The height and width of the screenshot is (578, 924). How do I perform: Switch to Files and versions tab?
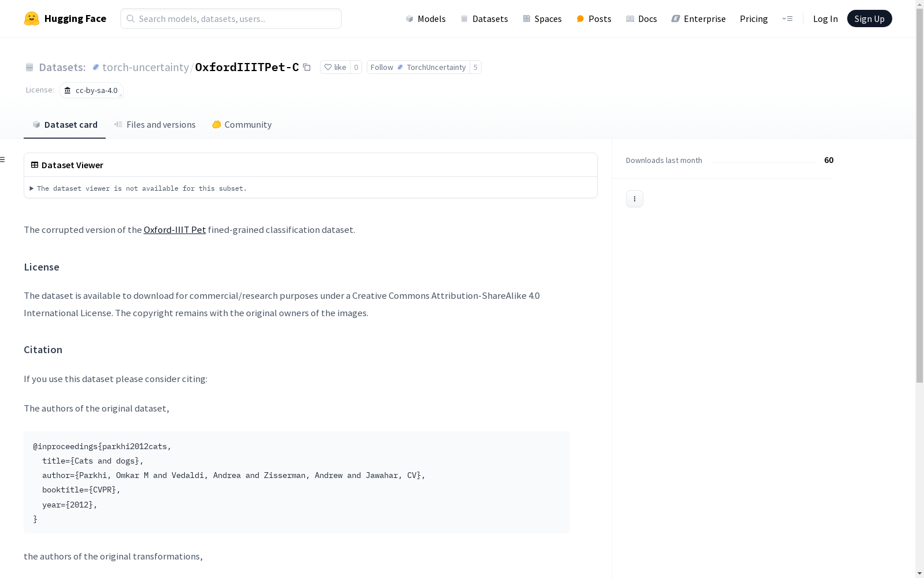tap(155, 124)
